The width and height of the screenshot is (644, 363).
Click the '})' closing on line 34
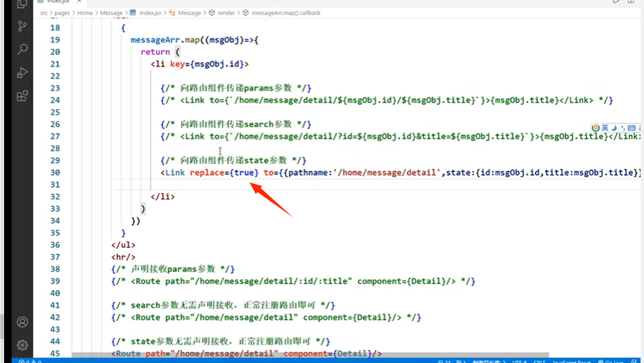(136, 221)
